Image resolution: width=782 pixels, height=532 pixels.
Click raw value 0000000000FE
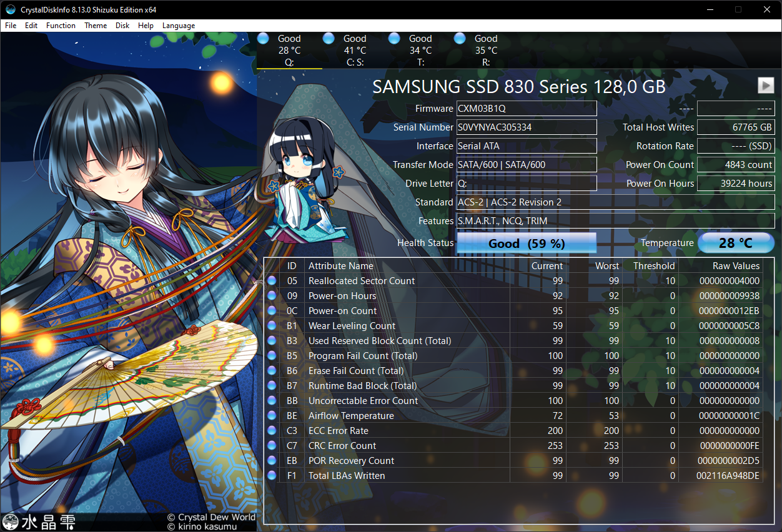pos(730,446)
